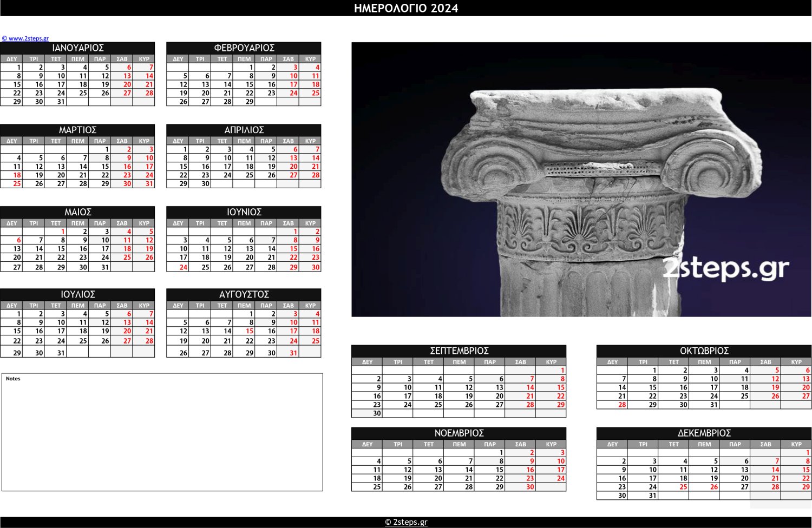Screen dimensions: 812x528
Task: Open the © www.2steps.gr link at top
Action: pos(25,38)
